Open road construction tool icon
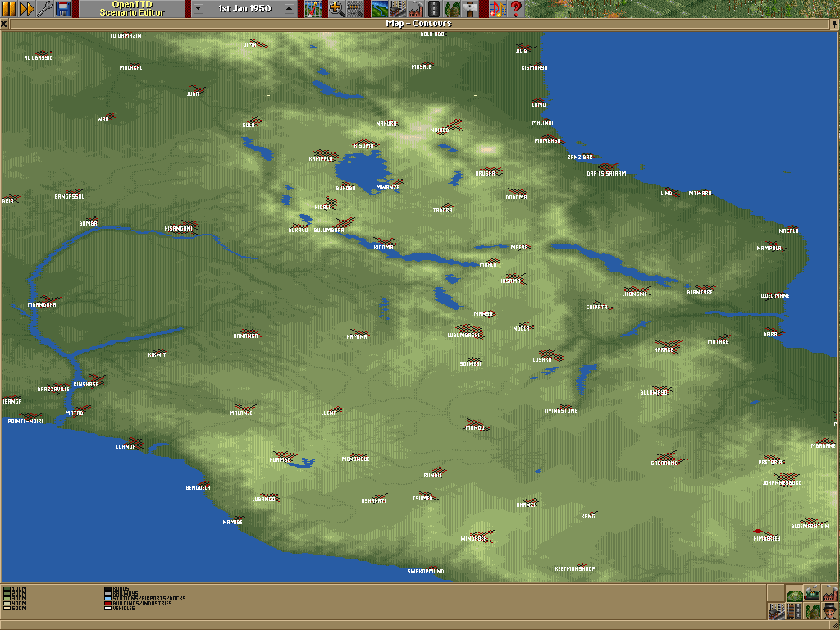Viewport: 840px width, 630px height. pyautogui.click(x=434, y=8)
